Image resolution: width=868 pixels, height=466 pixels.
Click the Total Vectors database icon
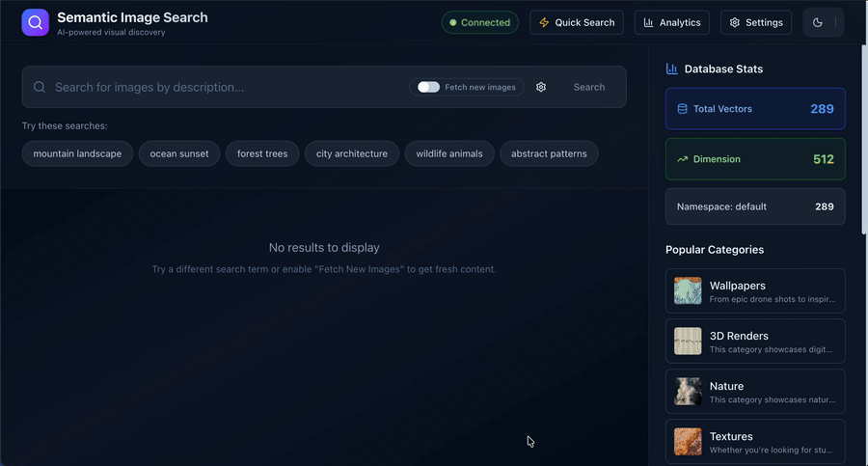(683, 109)
